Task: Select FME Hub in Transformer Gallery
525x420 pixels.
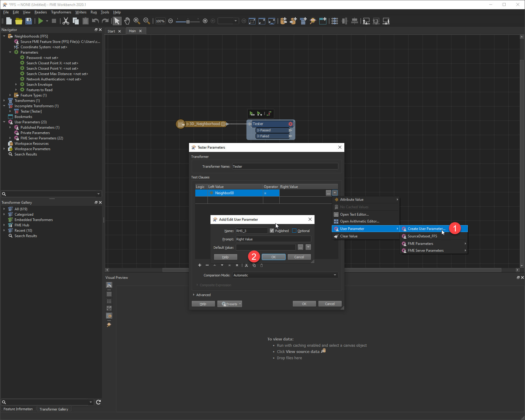Action: pos(22,225)
